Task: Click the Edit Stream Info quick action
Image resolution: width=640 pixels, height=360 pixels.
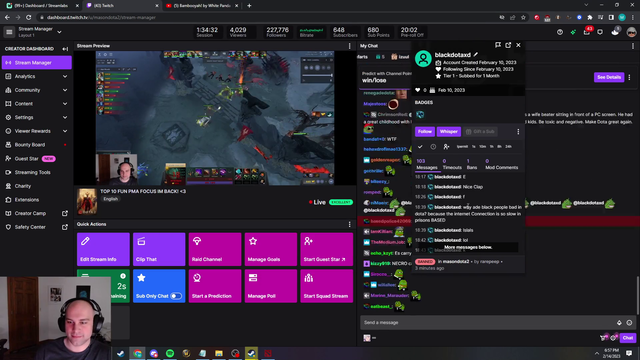Action: (103, 249)
